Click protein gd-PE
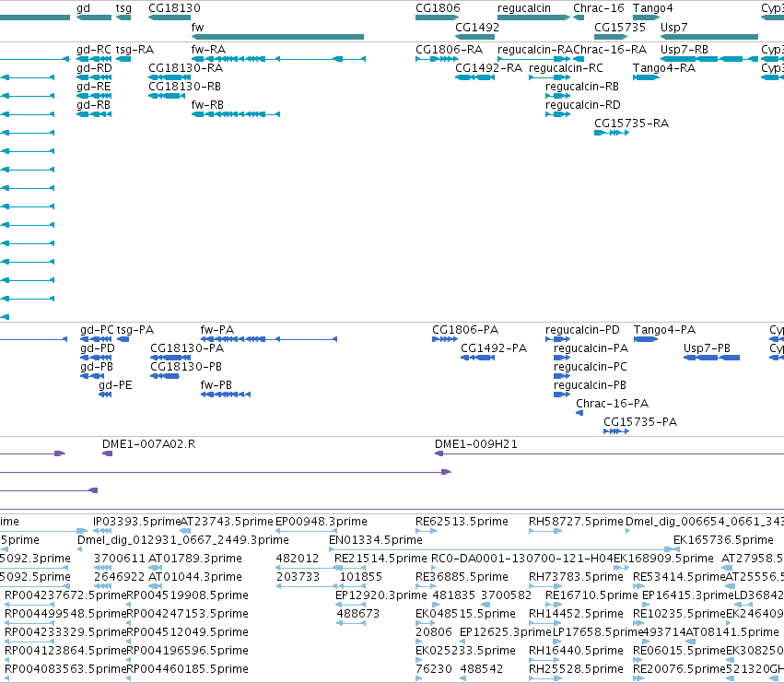 coord(105,394)
